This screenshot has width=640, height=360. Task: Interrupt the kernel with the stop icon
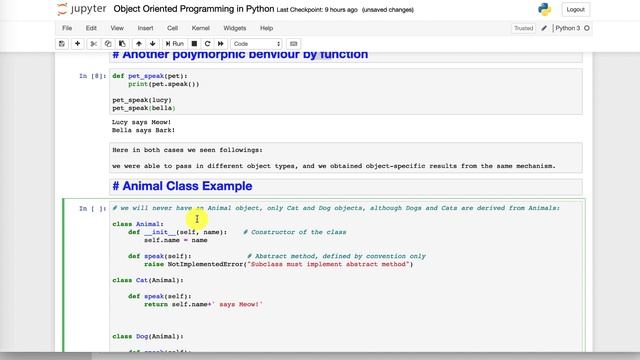(x=194, y=44)
